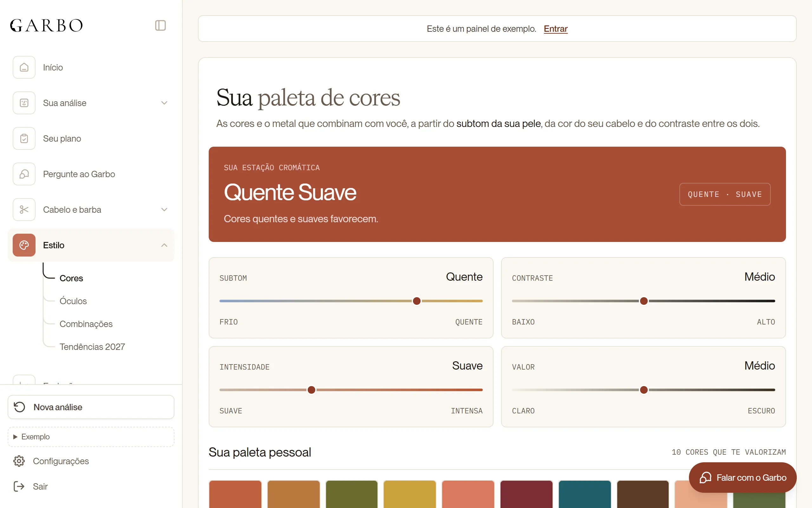Select the burgundy color swatch

point(526,494)
